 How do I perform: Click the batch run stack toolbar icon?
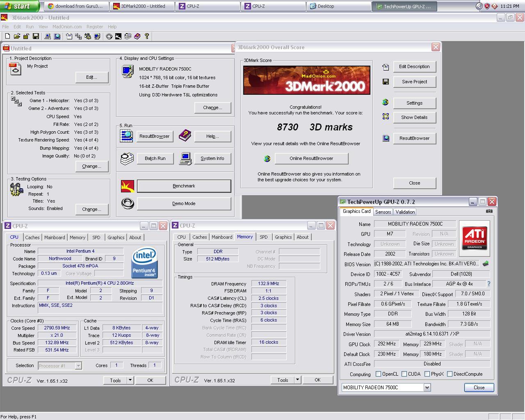[128, 37]
